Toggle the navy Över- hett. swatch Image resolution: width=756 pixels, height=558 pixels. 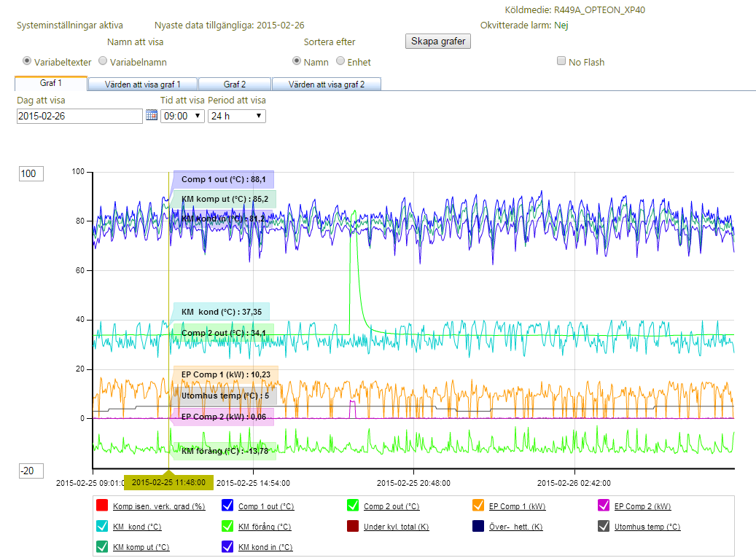478,526
